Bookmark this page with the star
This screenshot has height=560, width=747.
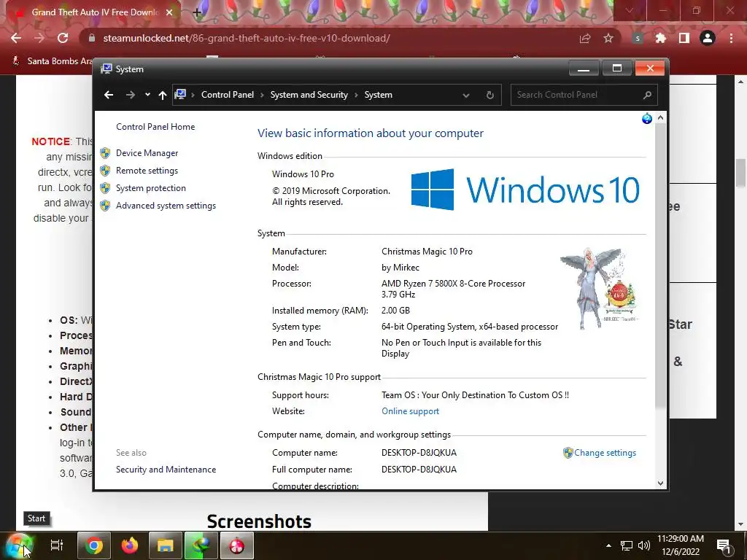(x=608, y=38)
